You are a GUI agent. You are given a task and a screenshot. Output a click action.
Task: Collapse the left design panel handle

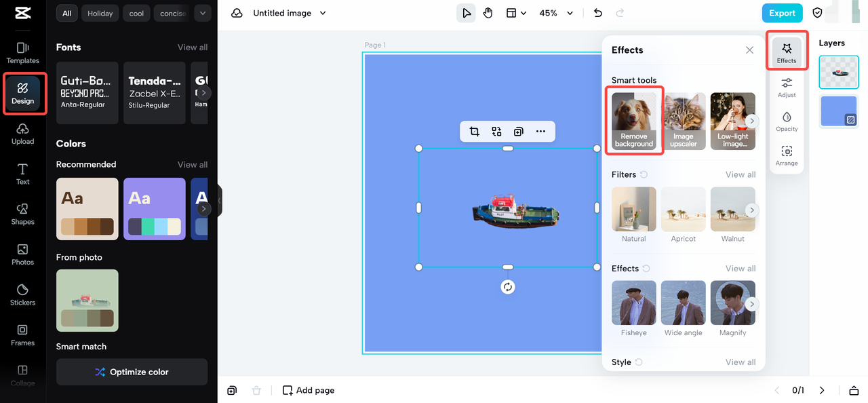pyautogui.click(x=220, y=201)
